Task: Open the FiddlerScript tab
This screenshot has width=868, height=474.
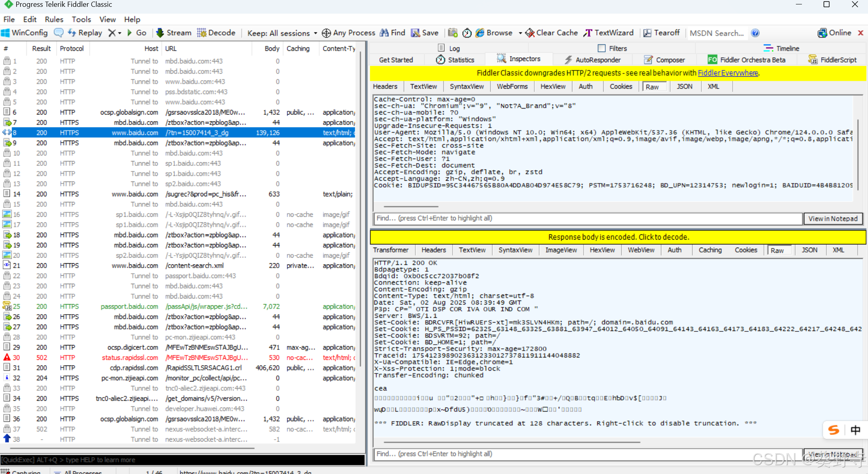Action: click(x=832, y=60)
